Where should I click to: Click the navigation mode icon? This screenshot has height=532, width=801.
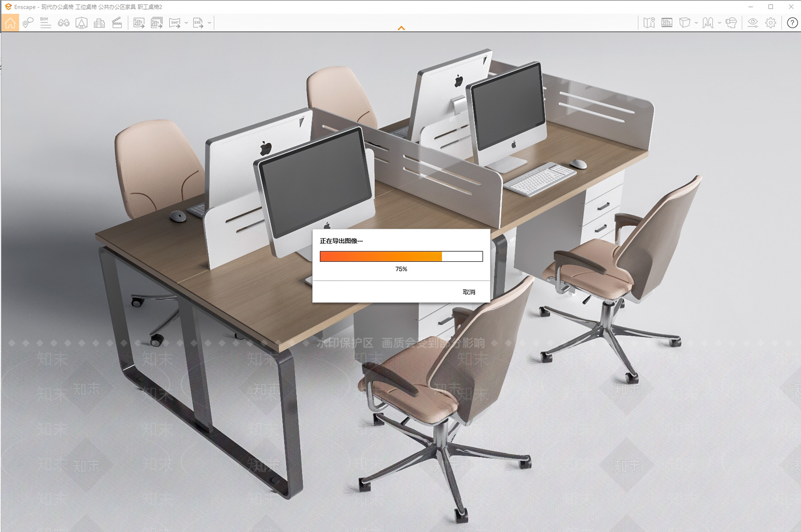pyautogui.click(x=708, y=23)
